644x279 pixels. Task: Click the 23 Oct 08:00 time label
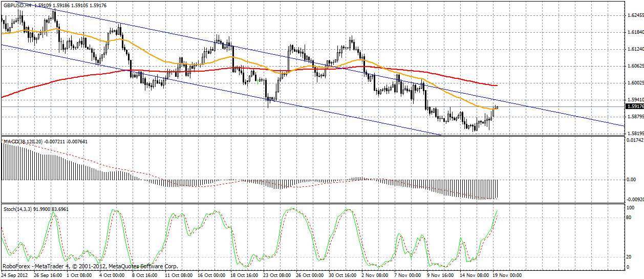pyautogui.click(x=277, y=275)
